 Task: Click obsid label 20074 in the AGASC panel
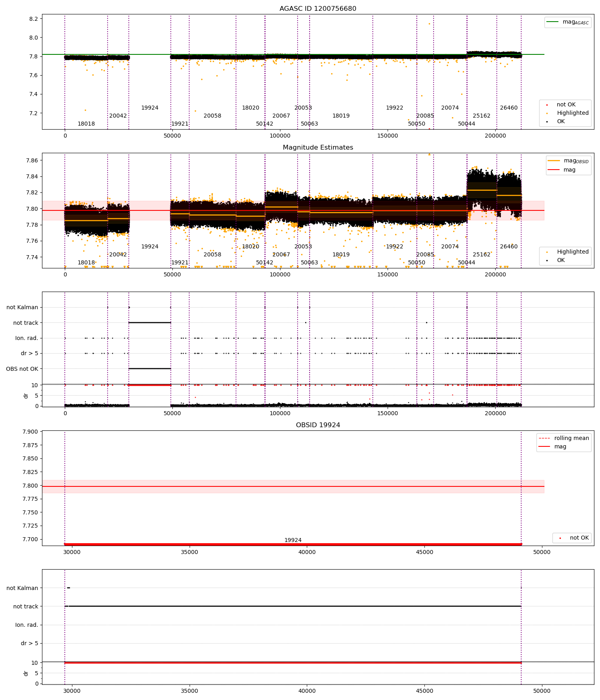point(450,108)
